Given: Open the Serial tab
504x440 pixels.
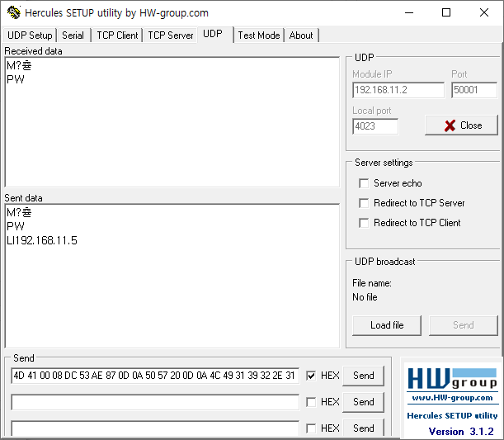Looking at the screenshot, I should pos(73,35).
